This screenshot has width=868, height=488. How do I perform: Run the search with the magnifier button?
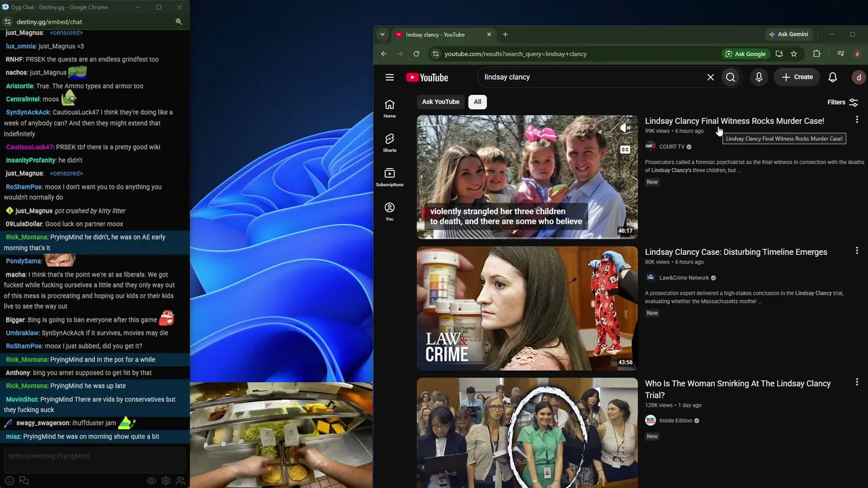coord(730,77)
